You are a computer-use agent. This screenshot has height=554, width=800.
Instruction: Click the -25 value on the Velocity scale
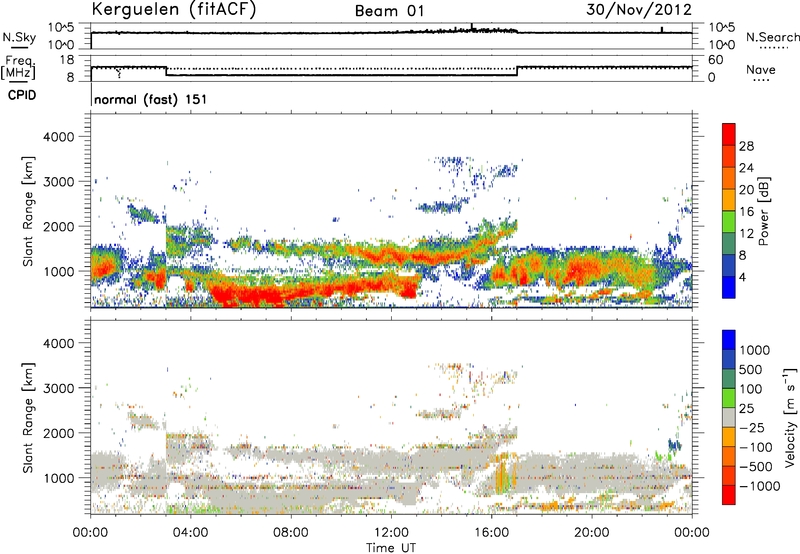pos(754,428)
